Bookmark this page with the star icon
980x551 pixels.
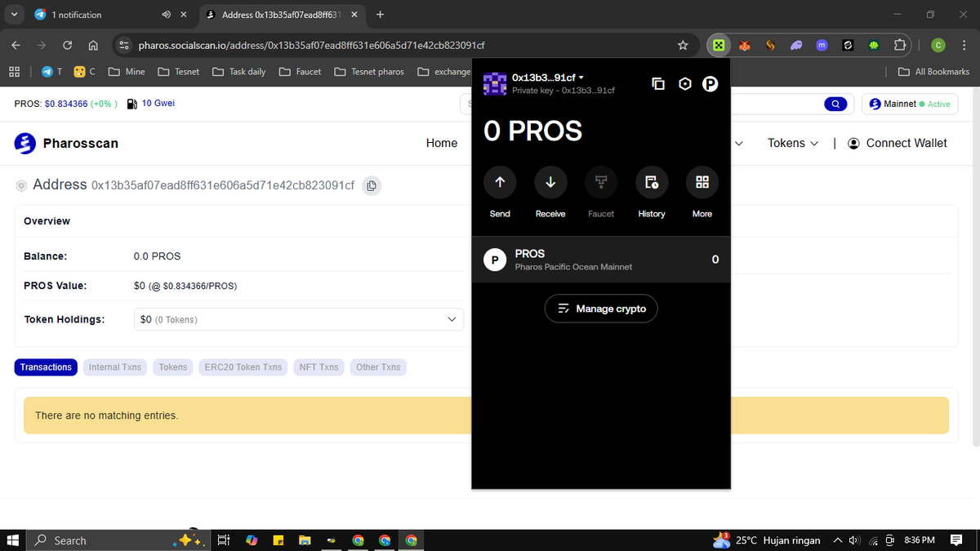[684, 46]
